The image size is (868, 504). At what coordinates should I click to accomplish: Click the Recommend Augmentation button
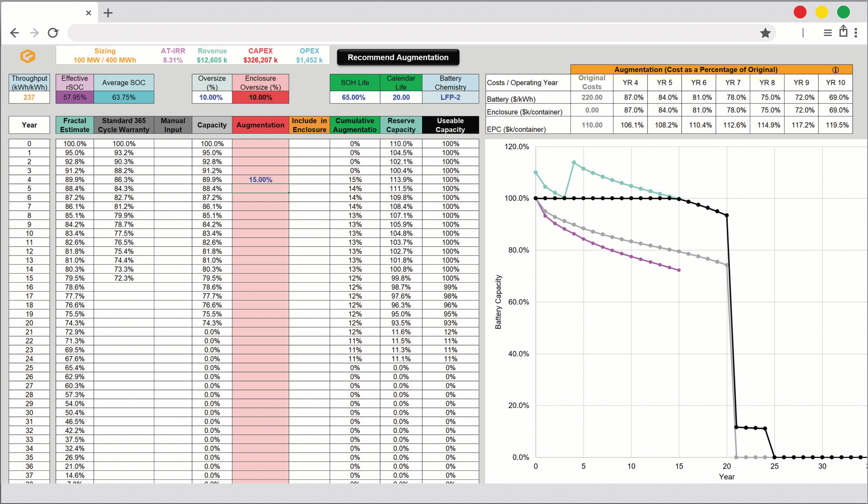[x=398, y=57]
